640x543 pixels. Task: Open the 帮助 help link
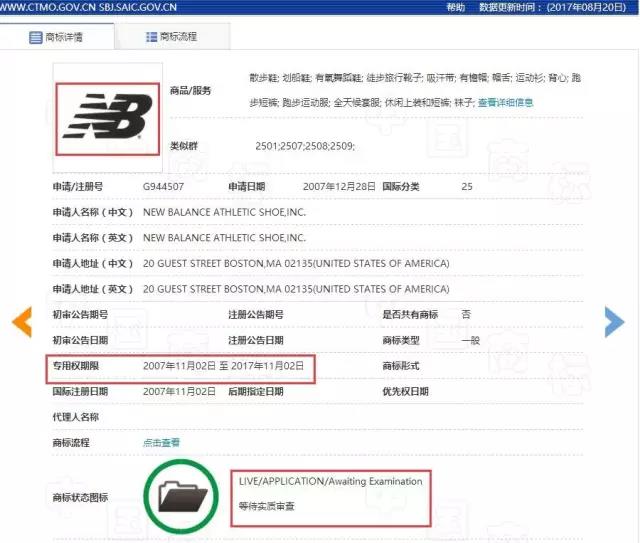click(455, 7)
